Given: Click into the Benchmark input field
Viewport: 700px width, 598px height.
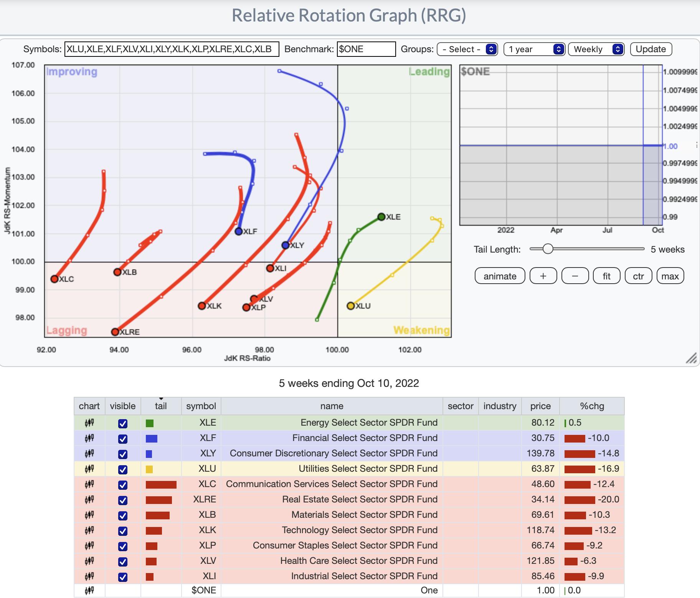Looking at the screenshot, I should 366,49.
